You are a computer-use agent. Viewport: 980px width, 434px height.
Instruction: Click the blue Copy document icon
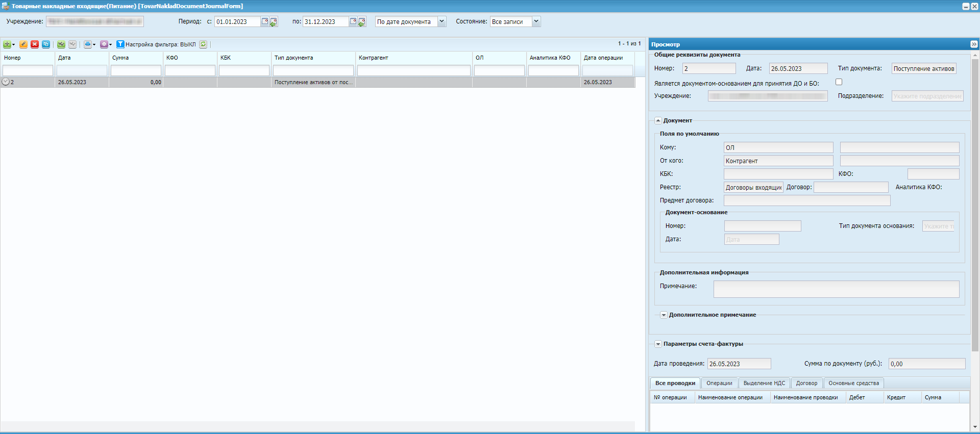tap(46, 44)
